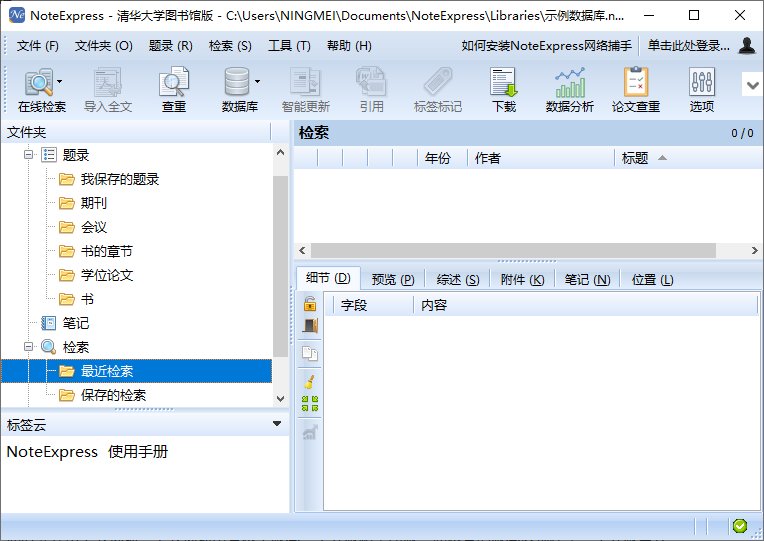Open the 文件夹 (O) menu
Screen dimensions: 764x541
coord(103,46)
